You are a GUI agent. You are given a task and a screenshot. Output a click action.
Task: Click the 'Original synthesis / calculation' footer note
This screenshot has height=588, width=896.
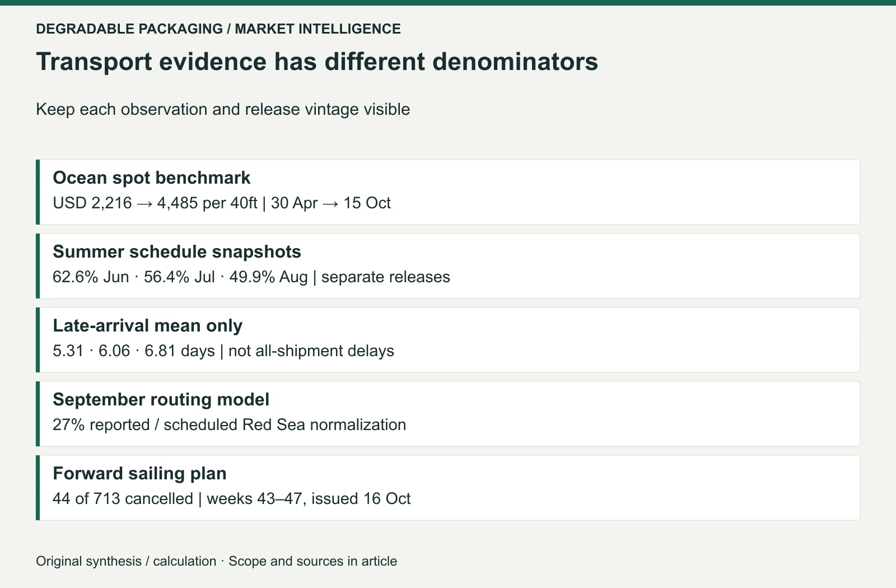point(217,561)
